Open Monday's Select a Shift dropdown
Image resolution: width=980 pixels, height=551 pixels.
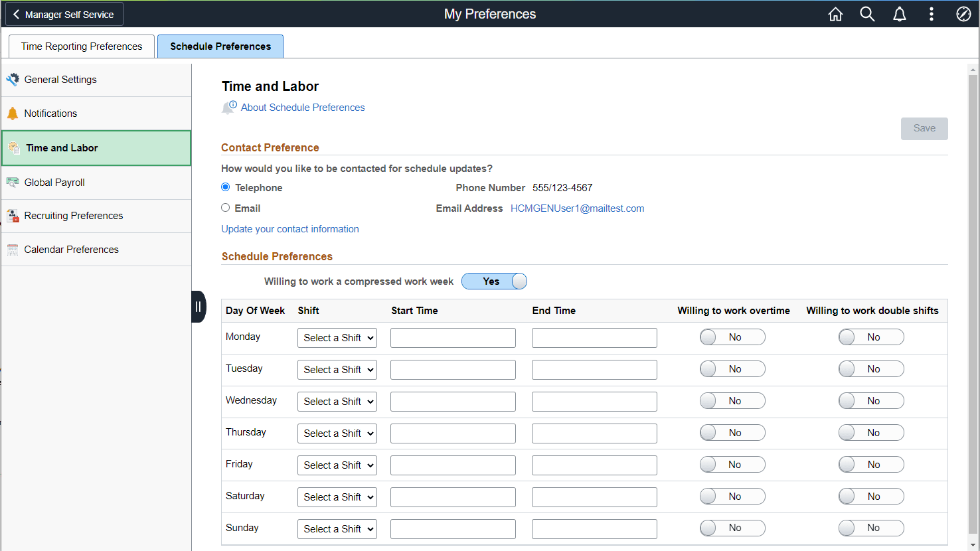pos(337,337)
